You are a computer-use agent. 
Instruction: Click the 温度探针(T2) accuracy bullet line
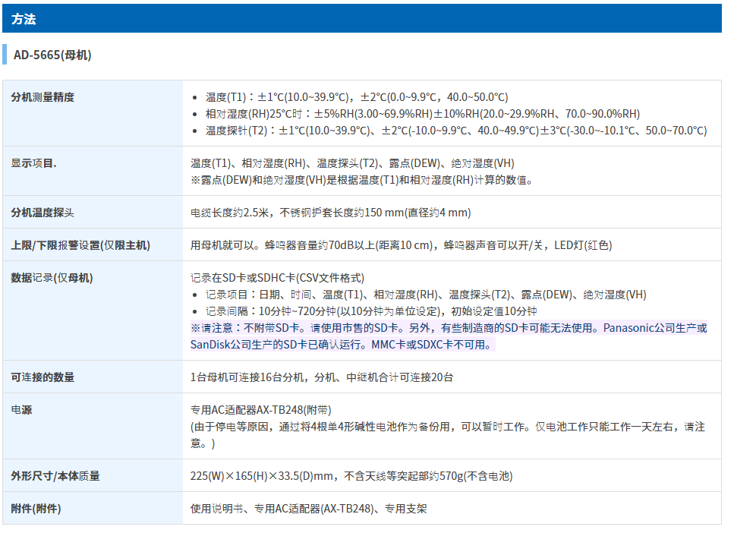[455, 131]
